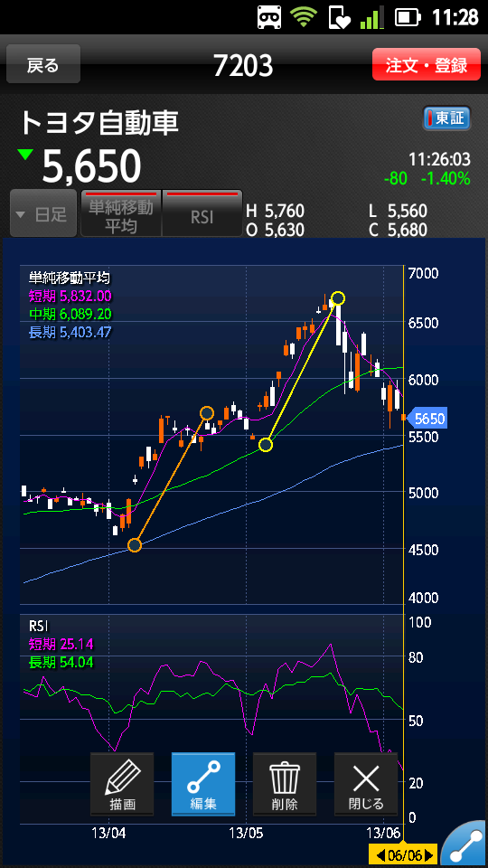The height and width of the screenshot is (868, 488).
Task: Close the drawing toolbar with 閉じる
Action: click(x=366, y=784)
